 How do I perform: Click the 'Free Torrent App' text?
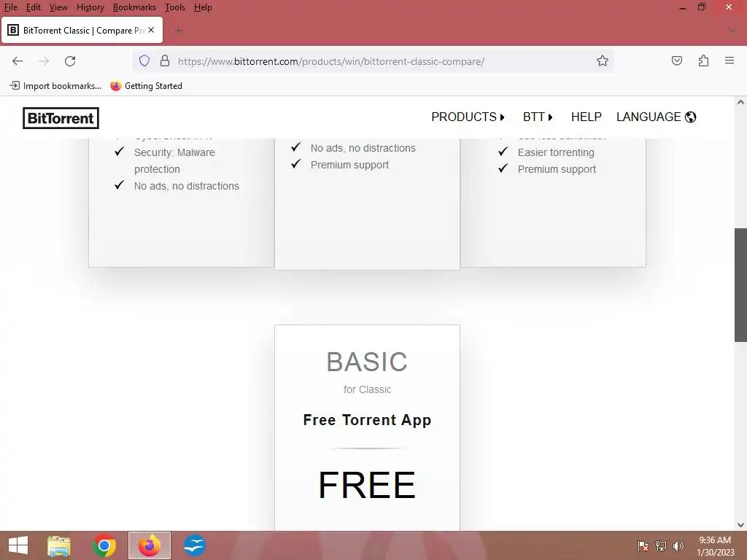click(368, 420)
